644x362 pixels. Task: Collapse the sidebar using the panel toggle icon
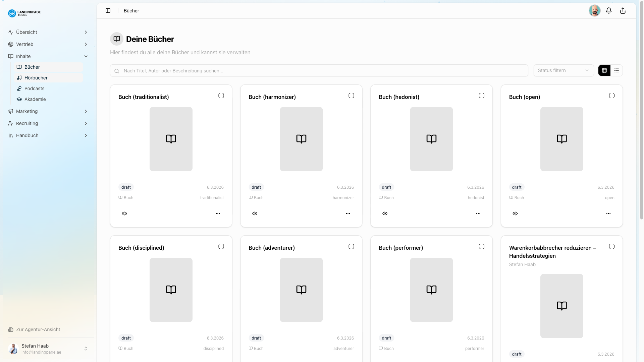(108, 10)
